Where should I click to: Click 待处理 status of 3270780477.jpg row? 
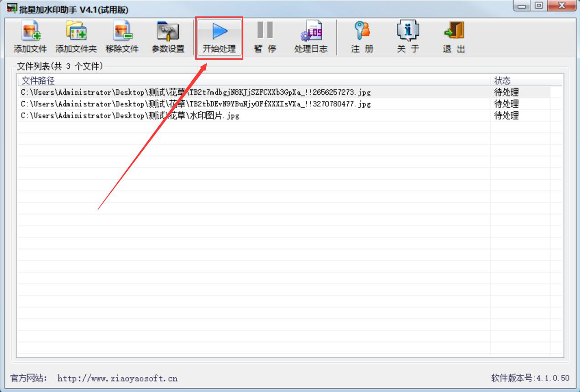point(507,104)
